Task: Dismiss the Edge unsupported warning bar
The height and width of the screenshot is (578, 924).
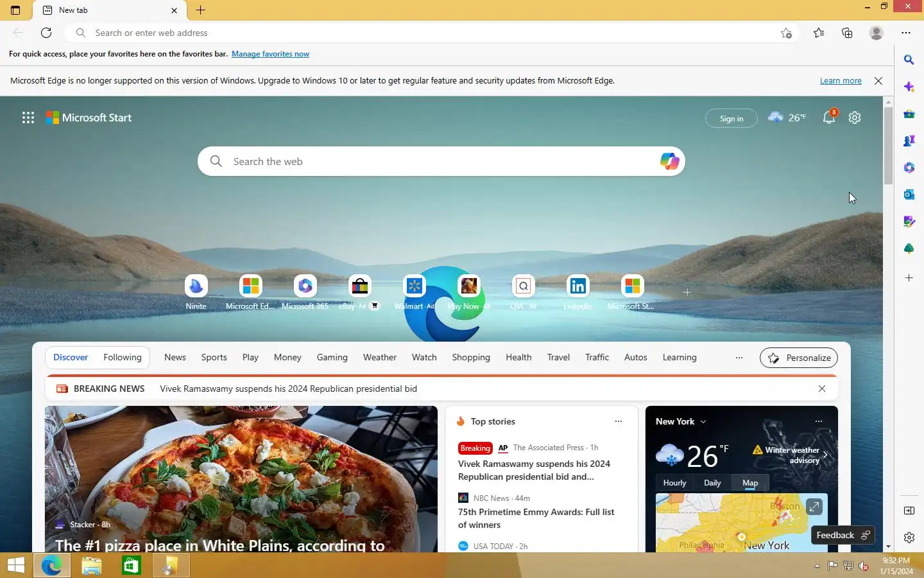Action: (878, 81)
